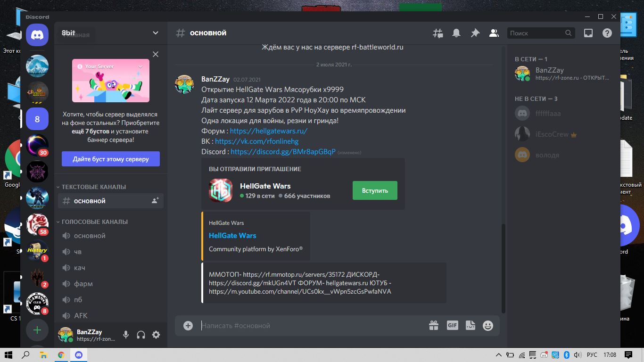Open offline member володя
Screen dimensions: 644x362
565,155
